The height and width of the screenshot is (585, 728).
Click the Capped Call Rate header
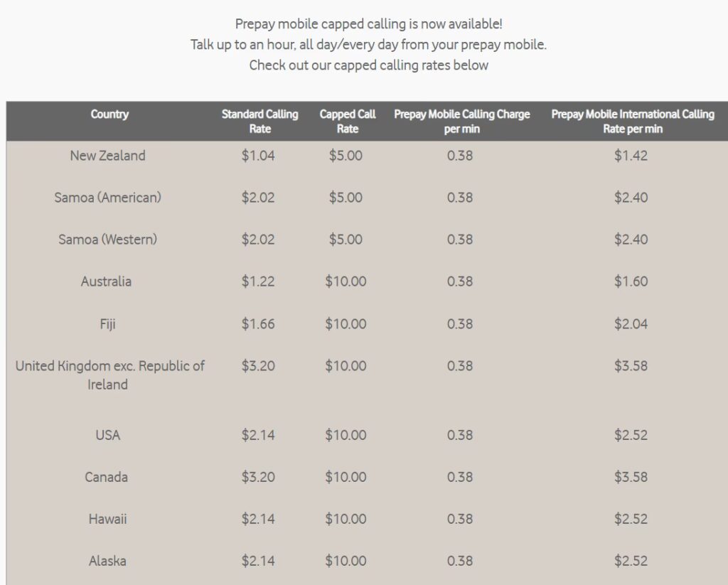point(348,122)
